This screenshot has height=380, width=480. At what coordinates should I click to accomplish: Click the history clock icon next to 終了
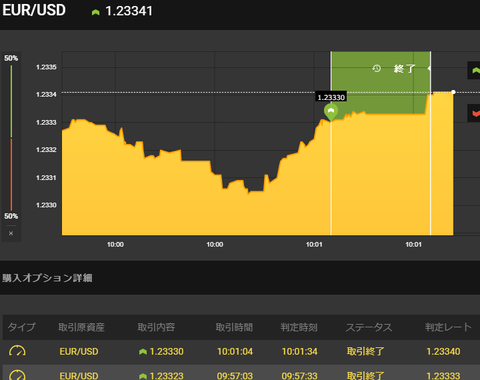click(377, 69)
